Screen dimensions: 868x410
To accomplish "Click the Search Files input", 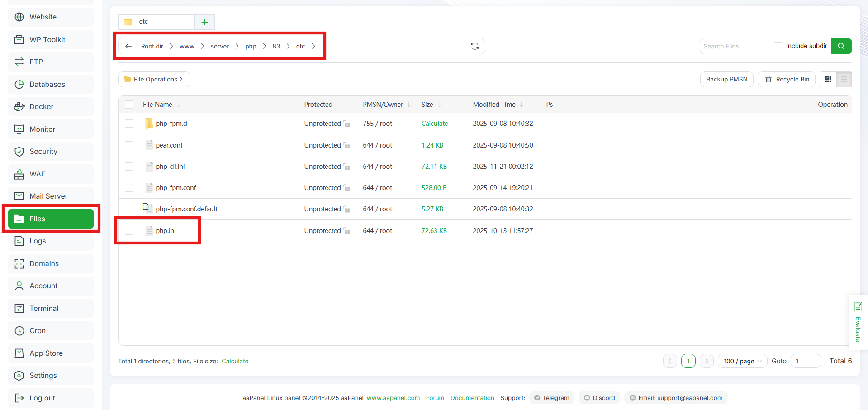I will pyautogui.click(x=735, y=46).
